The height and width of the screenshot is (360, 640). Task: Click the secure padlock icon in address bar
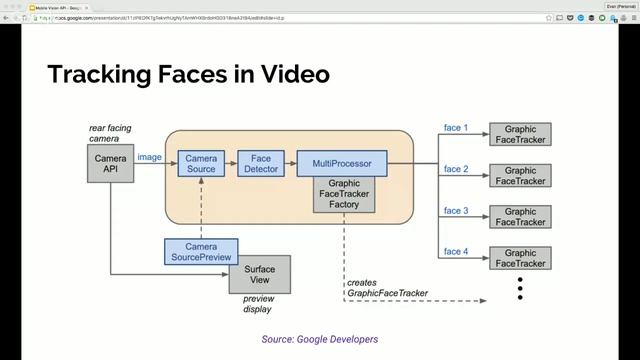point(36,18)
